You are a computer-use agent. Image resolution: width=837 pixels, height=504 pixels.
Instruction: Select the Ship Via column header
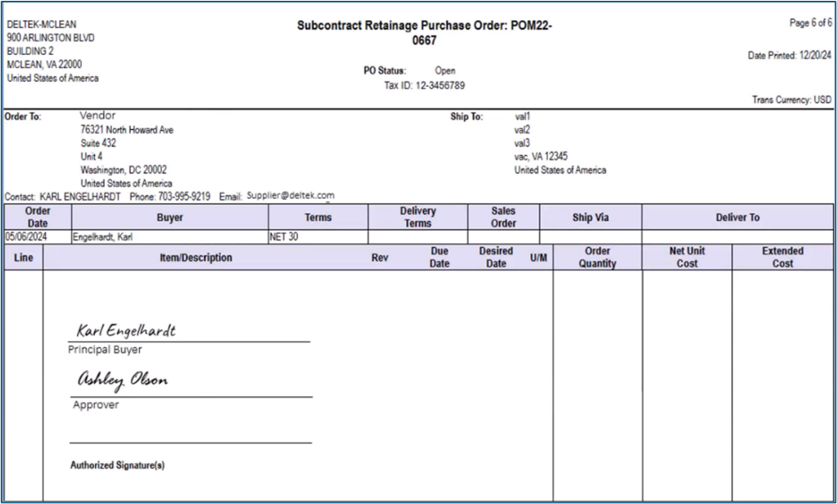(x=591, y=218)
